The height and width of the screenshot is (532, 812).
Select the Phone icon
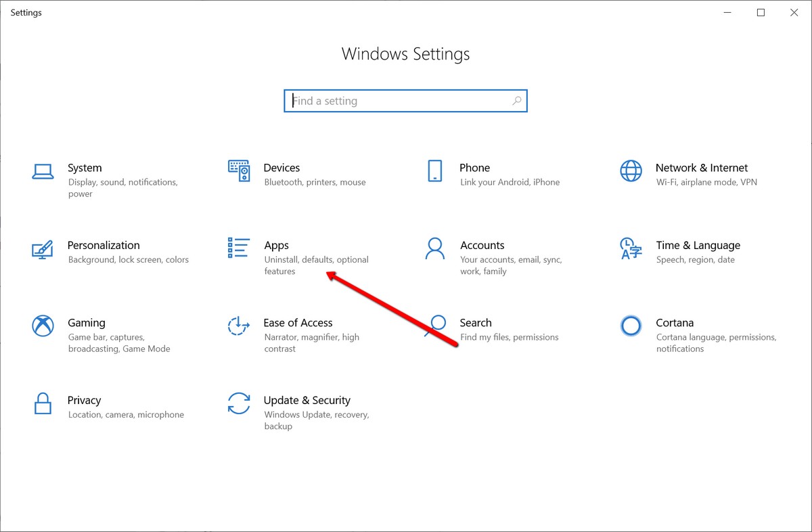tap(434, 171)
